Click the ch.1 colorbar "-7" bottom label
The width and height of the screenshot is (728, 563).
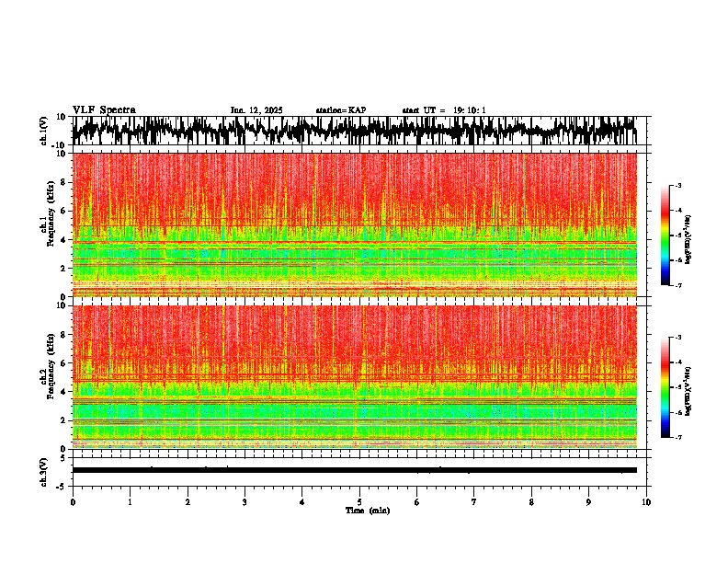[x=677, y=285]
